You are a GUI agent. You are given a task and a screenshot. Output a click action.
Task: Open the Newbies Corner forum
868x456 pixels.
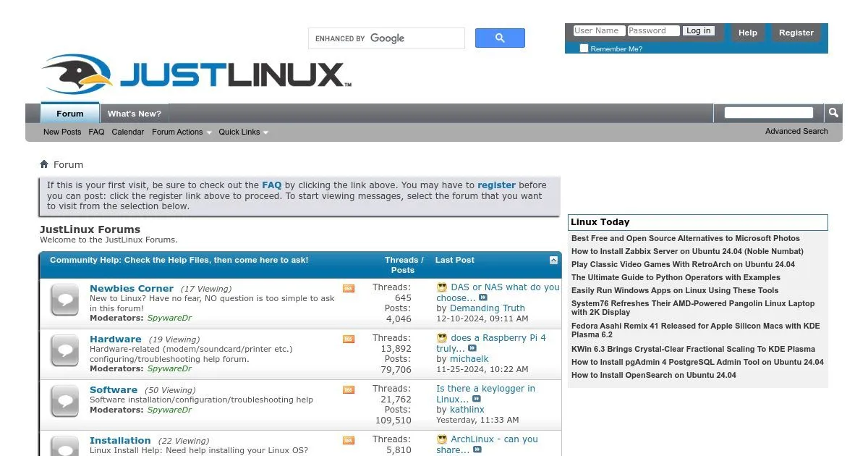point(132,288)
